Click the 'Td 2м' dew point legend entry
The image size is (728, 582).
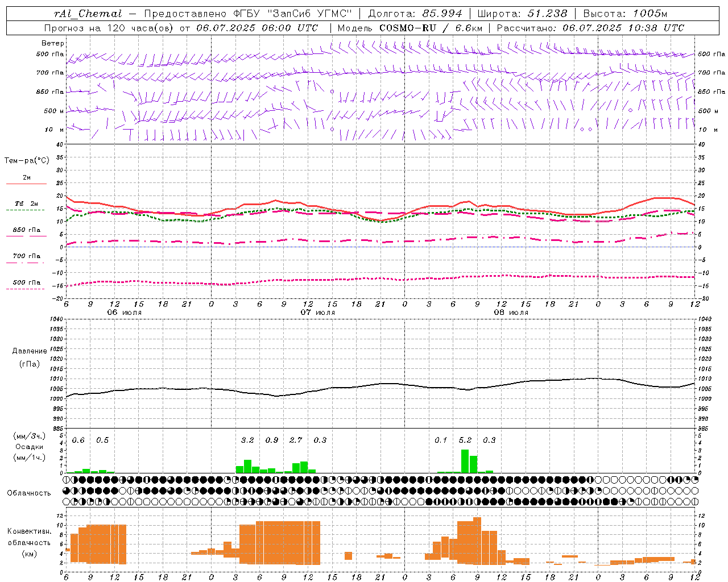pos(26,203)
